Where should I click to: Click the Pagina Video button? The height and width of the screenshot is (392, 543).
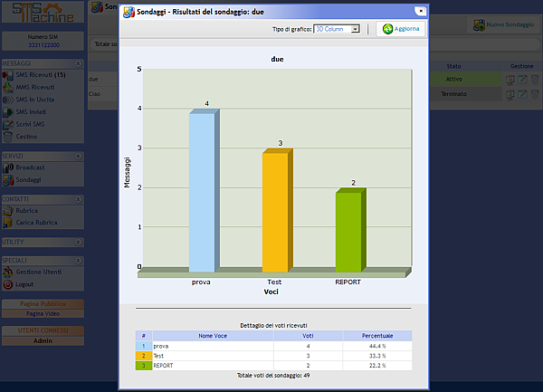tap(43, 314)
